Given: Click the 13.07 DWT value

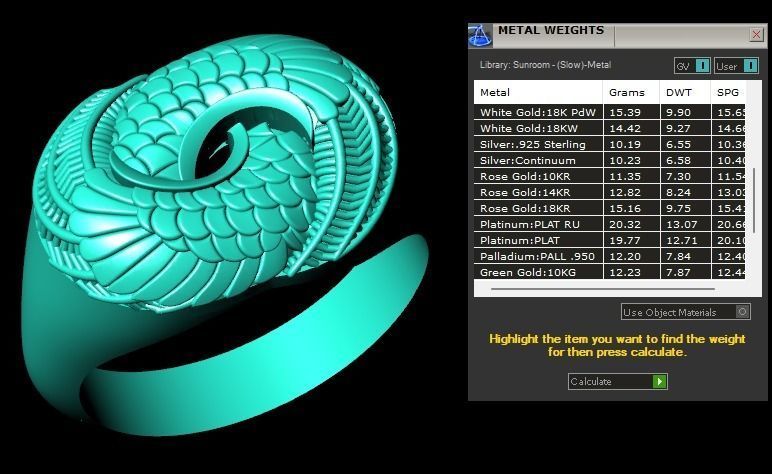Looking at the screenshot, I should click(681, 224).
